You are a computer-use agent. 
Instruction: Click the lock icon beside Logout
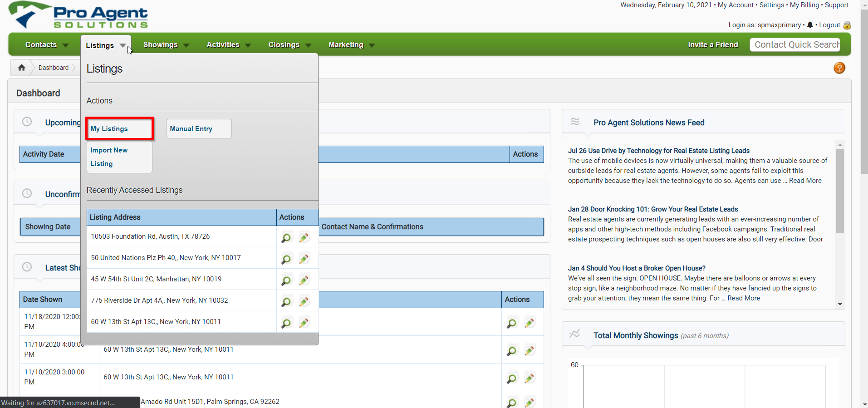pos(847,25)
